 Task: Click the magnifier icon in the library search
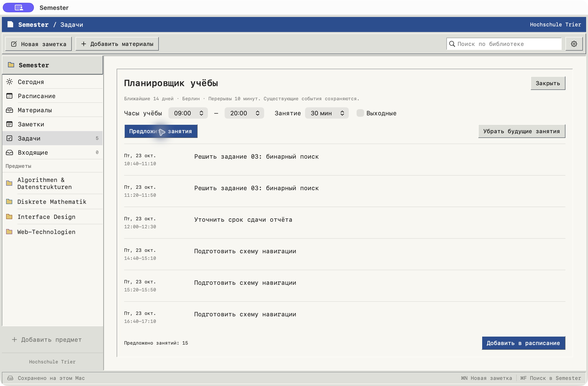pos(452,44)
